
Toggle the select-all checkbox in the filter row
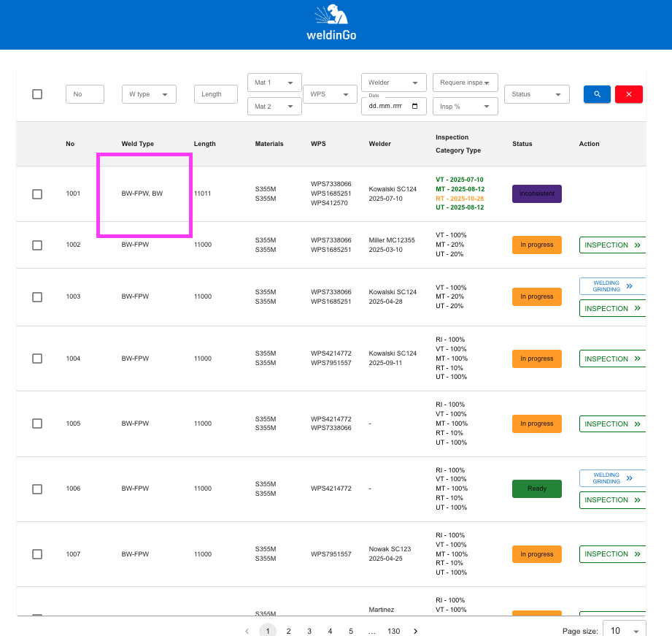point(37,94)
